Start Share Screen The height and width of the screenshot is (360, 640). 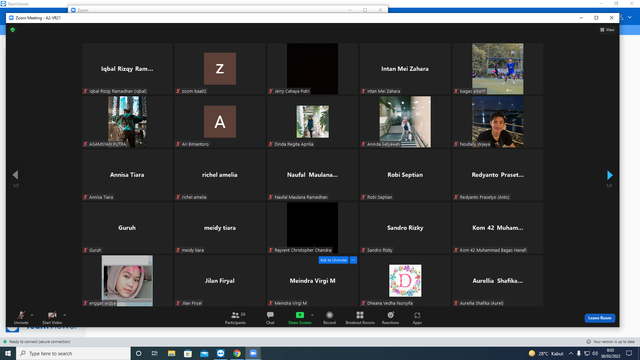300,318
